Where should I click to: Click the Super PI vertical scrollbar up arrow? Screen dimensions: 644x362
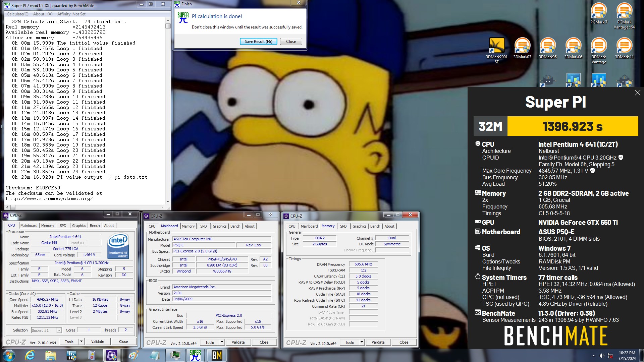[x=168, y=20]
